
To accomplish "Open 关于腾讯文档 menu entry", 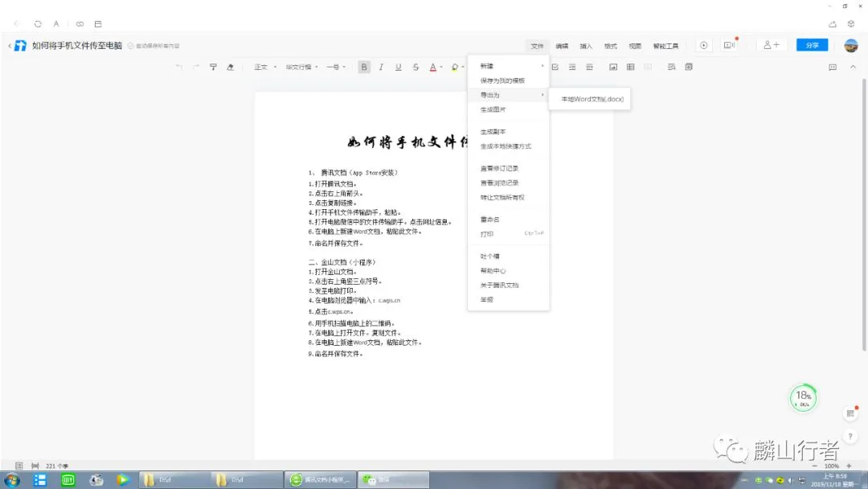I will coord(509,286).
